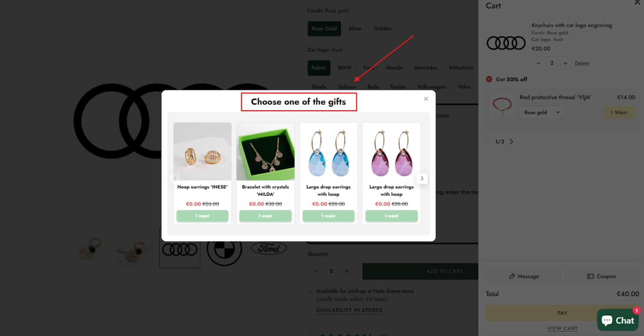Apply a Coupon code

click(601, 276)
